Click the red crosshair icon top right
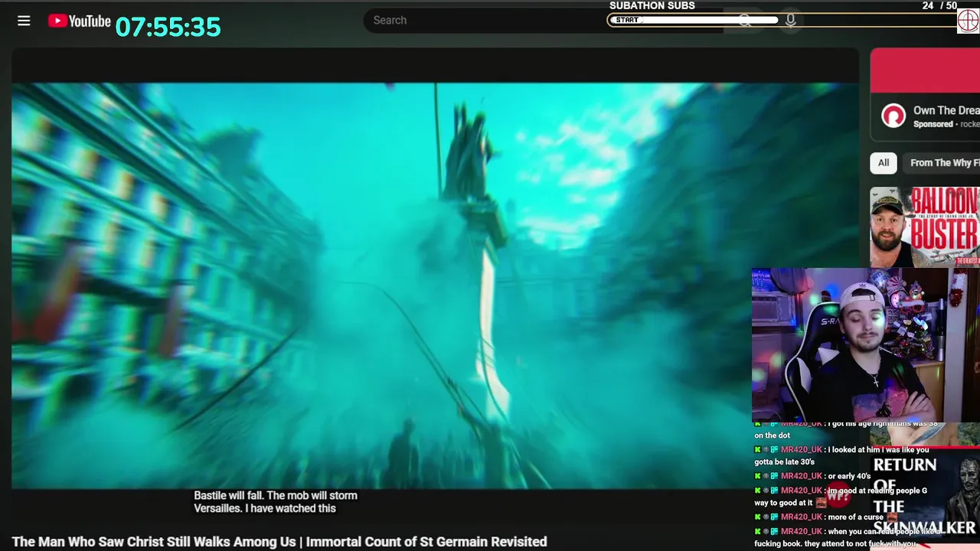This screenshot has height=551, width=980. coord(968,21)
